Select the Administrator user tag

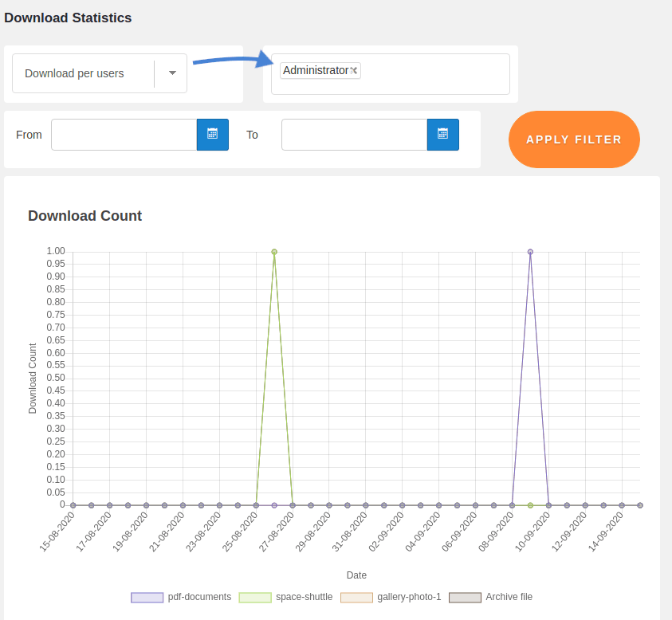(x=315, y=70)
